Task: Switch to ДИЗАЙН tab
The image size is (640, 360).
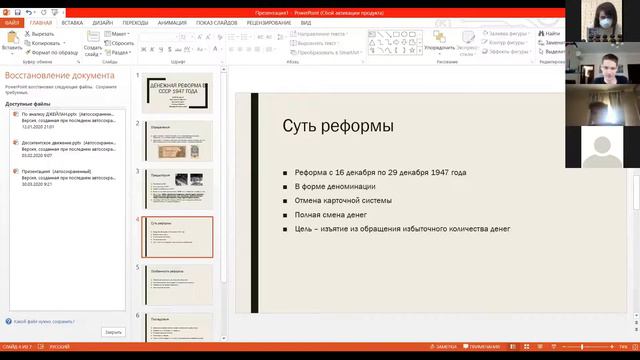Action: (102, 23)
